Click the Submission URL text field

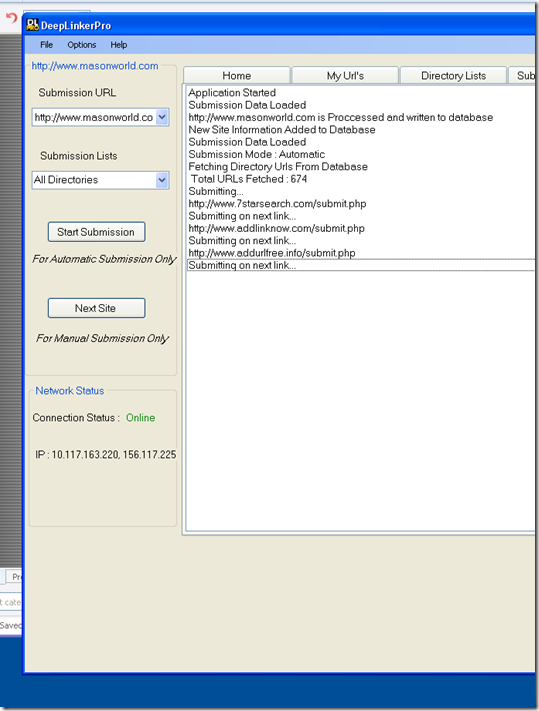(x=94, y=117)
